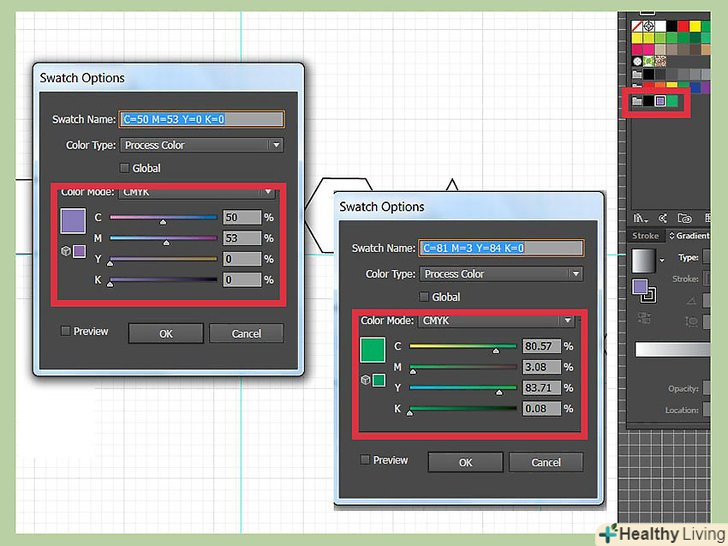The height and width of the screenshot is (546, 728).
Task: Click Cancel in the purple swatch dialog
Action: tap(246, 333)
